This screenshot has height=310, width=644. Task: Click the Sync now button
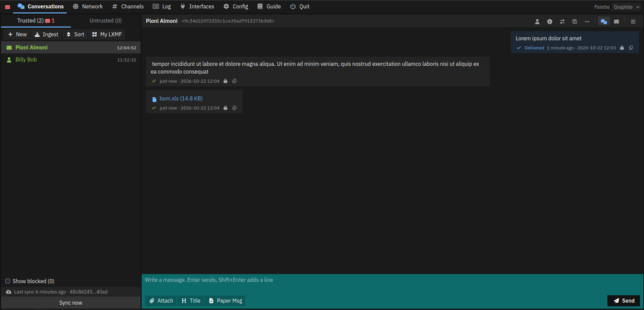pos(71,303)
